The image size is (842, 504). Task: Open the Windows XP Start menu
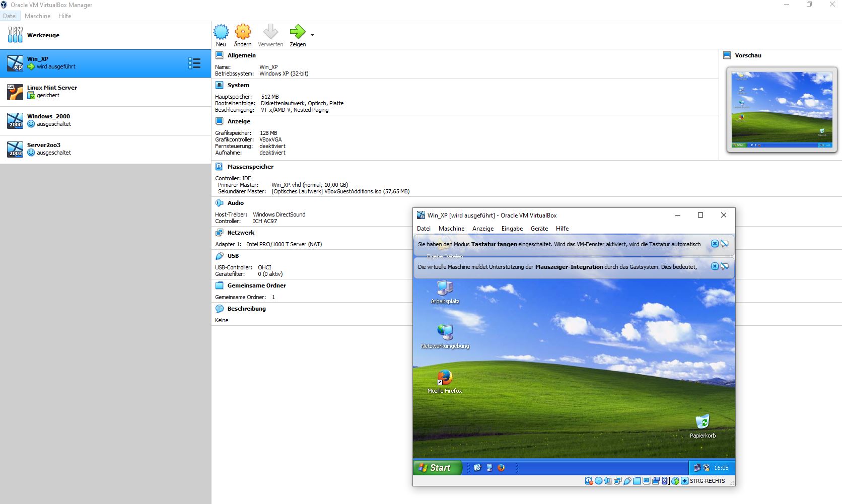pyautogui.click(x=437, y=468)
